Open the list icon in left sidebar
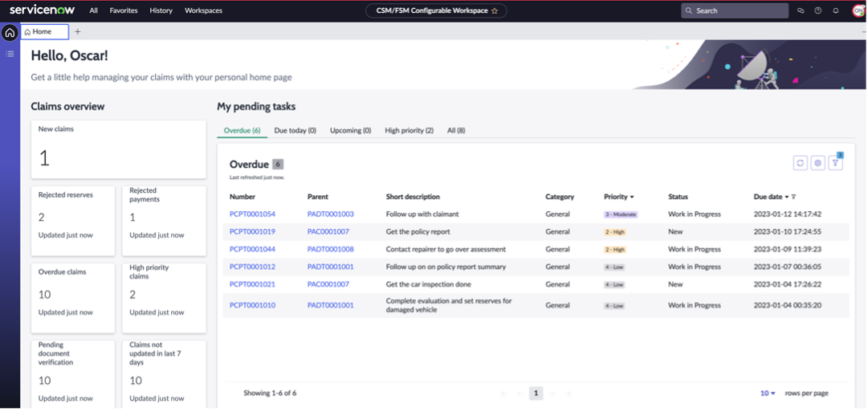Viewport: 868px width, 412px height. click(10, 54)
